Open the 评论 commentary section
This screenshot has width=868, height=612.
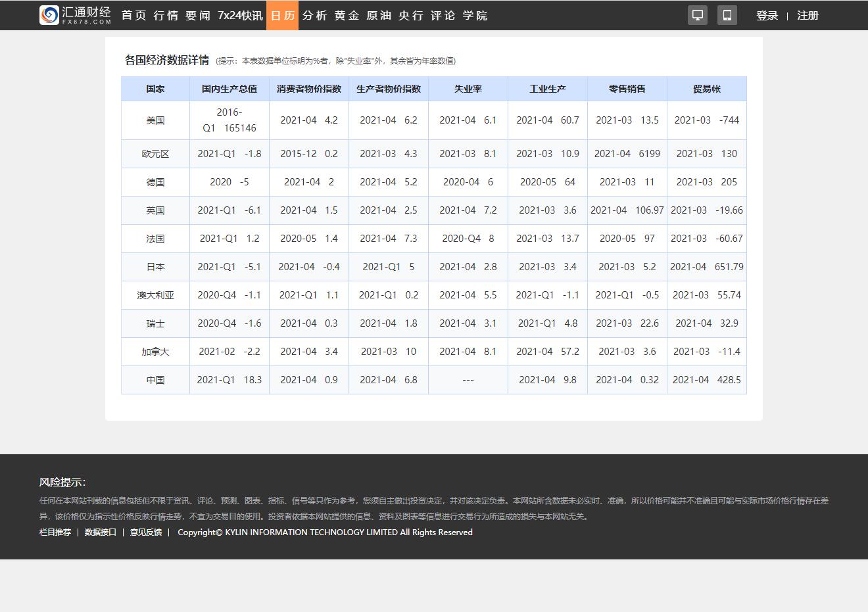coord(443,15)
